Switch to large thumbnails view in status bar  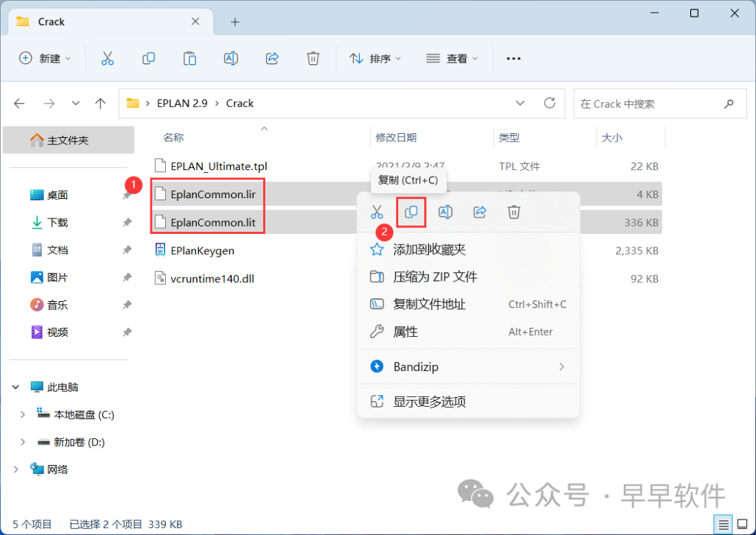tap(742, 524)
